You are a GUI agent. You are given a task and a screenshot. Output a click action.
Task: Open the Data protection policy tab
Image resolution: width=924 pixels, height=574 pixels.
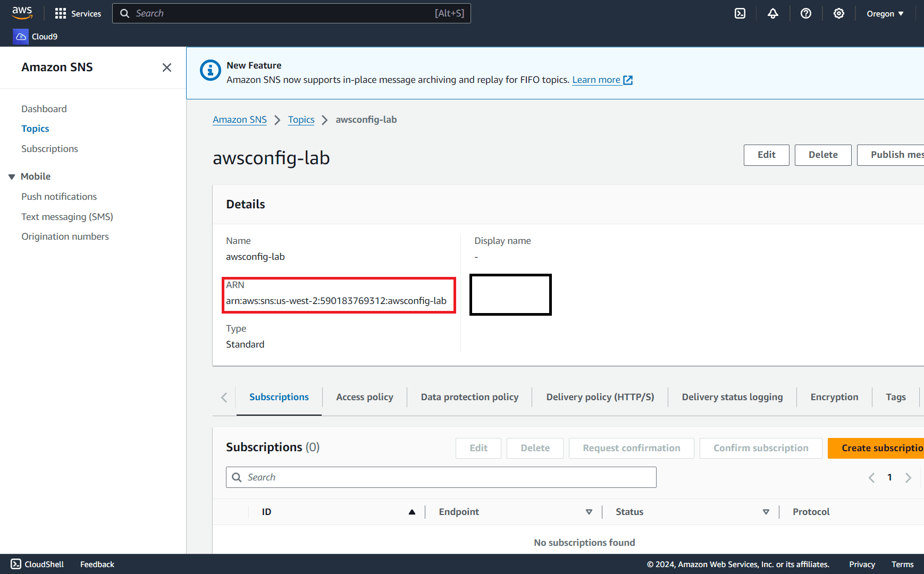click(x=469, y=397)
